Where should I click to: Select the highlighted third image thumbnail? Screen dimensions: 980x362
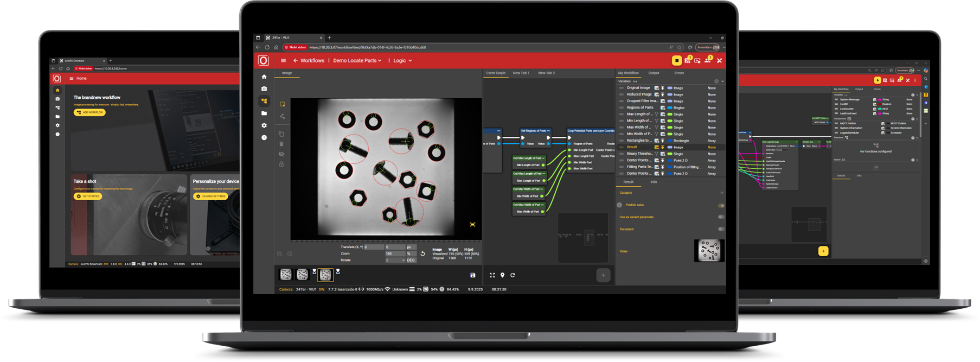click(x=325, y=275)
